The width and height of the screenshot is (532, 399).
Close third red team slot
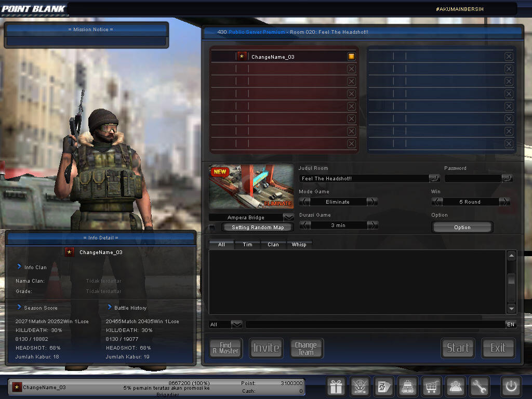[x=352, y=82]
